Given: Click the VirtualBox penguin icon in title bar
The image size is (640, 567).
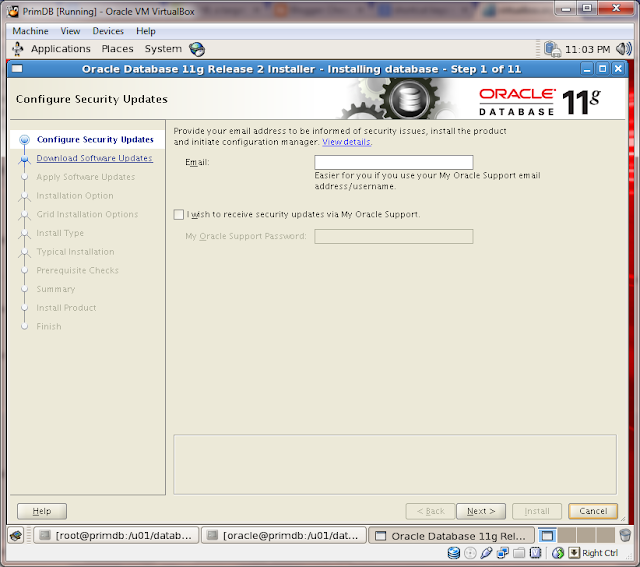Looking at the screenshot, I should point(13,11).
